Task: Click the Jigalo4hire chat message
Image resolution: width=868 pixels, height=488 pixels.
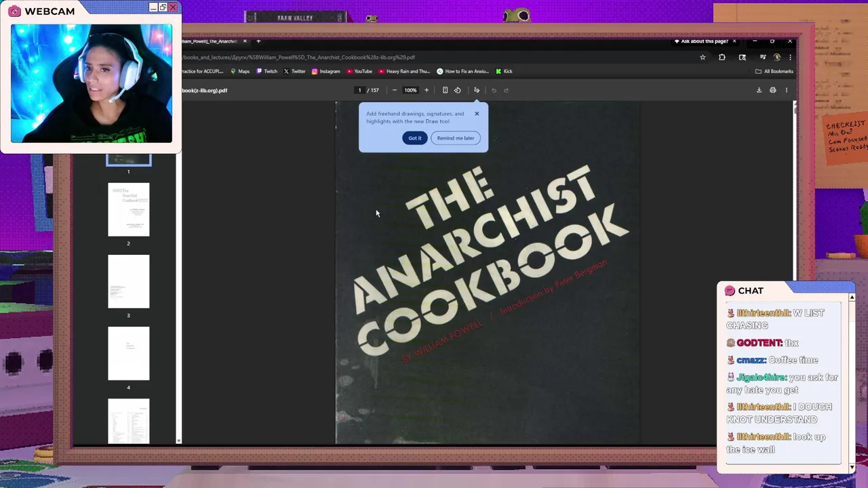Action: click(x=782, y=384)
